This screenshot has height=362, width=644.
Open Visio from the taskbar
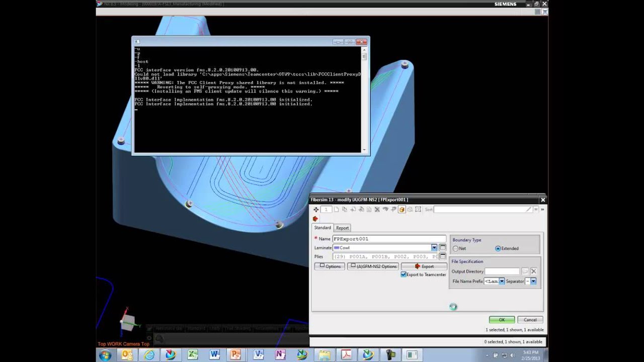(x=258, y=355)
